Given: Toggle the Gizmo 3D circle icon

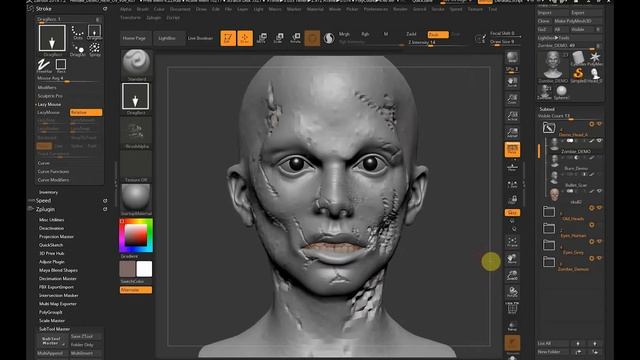Looking at the screenshot, I should tap(312, 38).
